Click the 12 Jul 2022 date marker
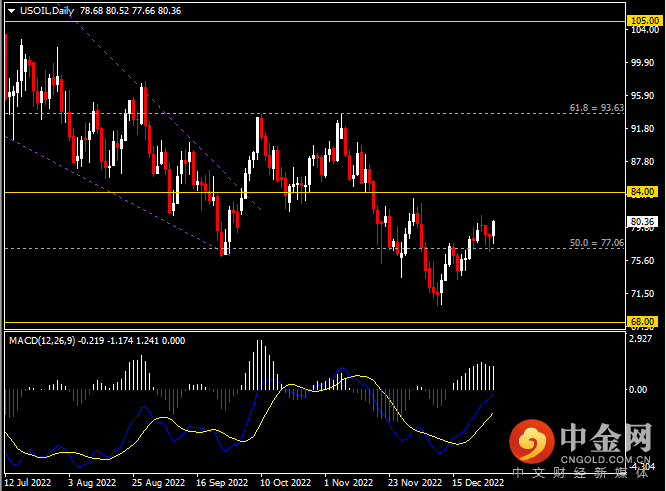 [28, 482]
